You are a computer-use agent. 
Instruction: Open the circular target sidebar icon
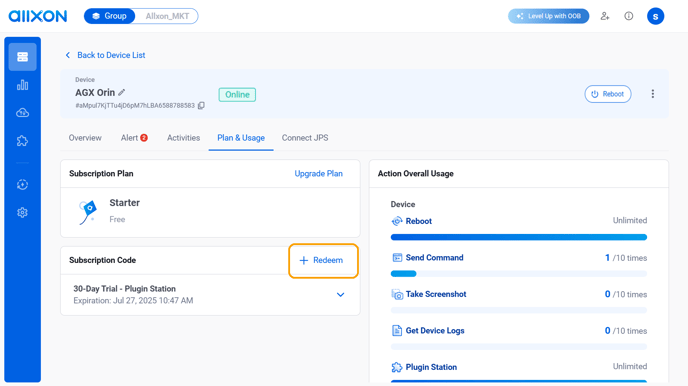[x=22, y=185]
